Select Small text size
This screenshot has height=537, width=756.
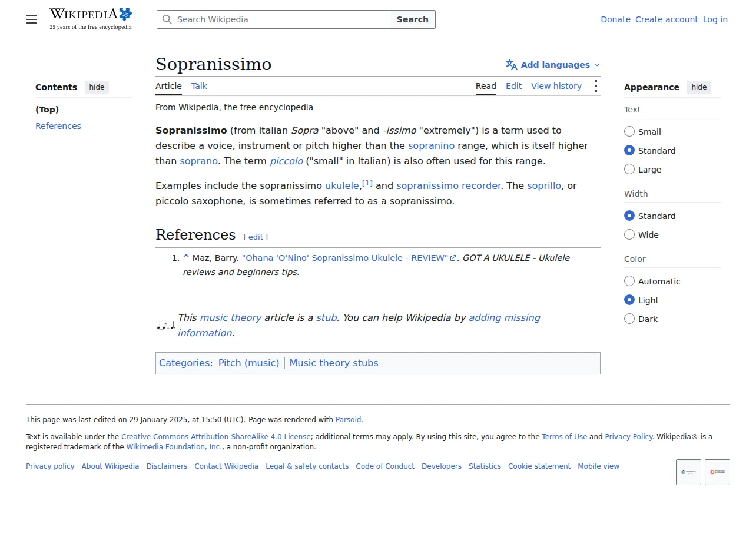[629, 131]
